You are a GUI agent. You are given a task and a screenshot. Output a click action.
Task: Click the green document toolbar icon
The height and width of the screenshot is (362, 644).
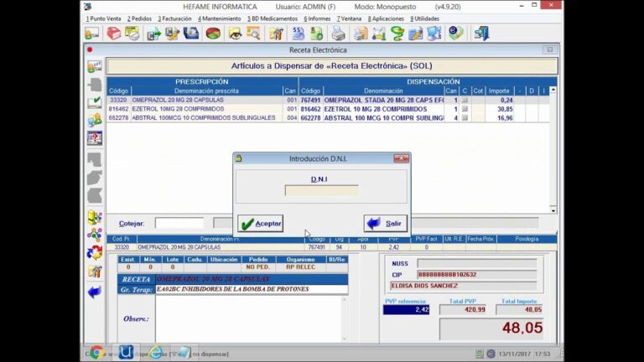pos(316,34)
